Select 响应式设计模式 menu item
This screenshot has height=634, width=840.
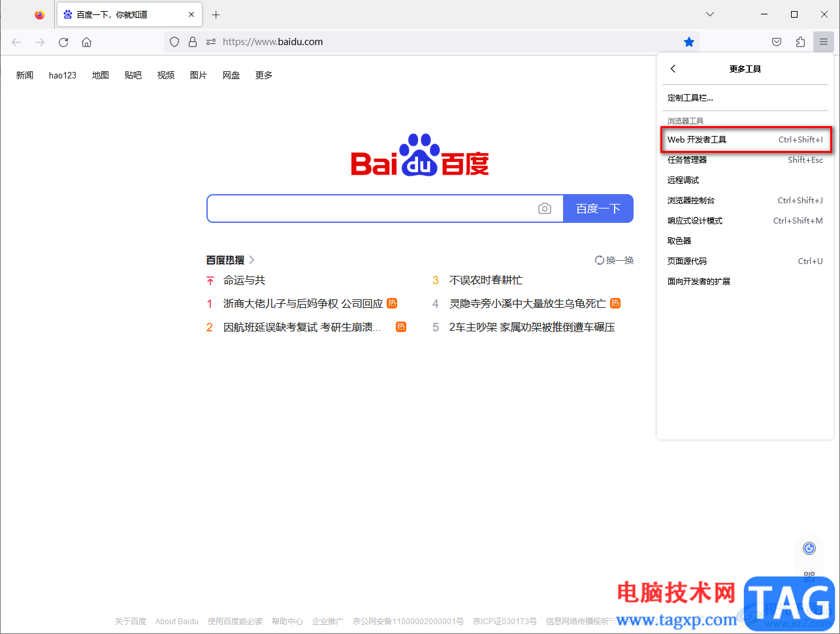(x=745, y=220)
